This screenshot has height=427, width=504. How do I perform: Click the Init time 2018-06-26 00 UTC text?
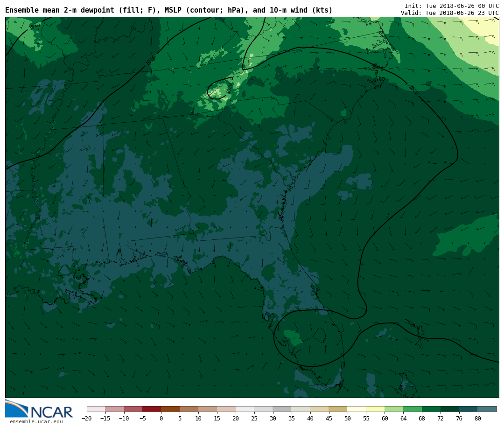[452, 6]
